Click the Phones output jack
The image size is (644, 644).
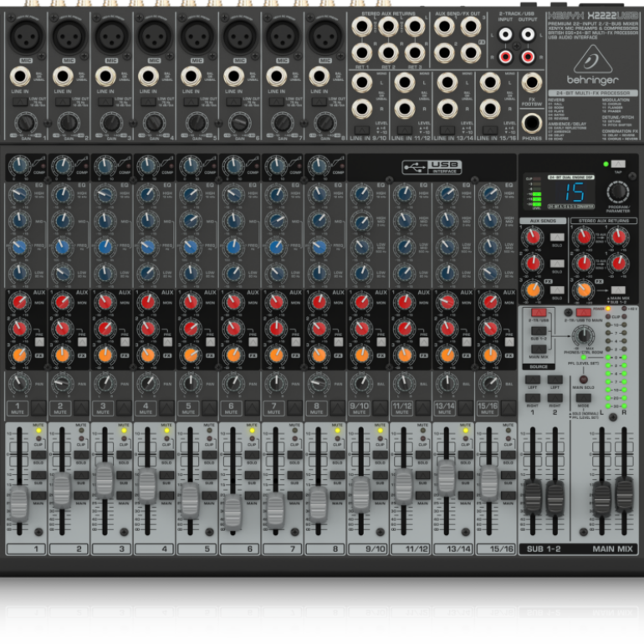tap(532, 125)
